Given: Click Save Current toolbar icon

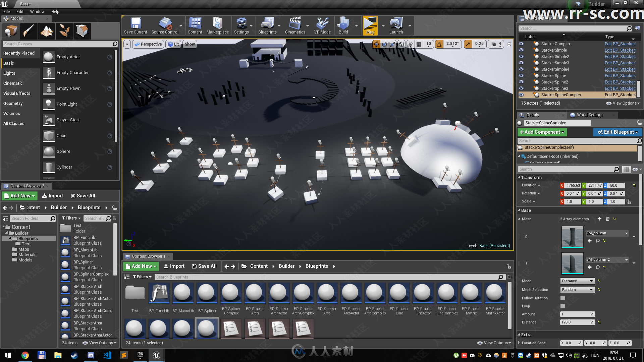Looking at the screenshot, I should 136,26.
